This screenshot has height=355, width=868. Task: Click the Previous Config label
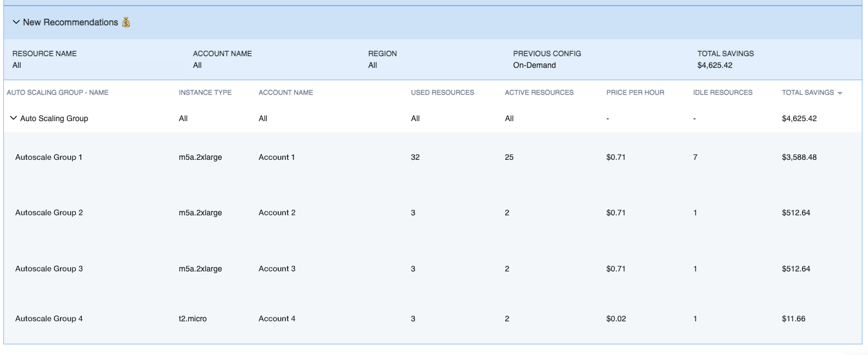[x=547, y=54]
